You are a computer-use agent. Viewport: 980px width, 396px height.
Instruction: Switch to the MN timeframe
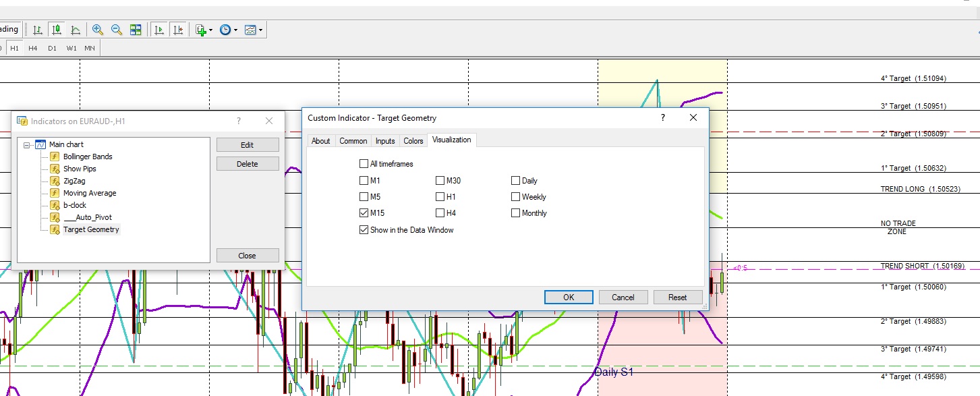point(90,48)
